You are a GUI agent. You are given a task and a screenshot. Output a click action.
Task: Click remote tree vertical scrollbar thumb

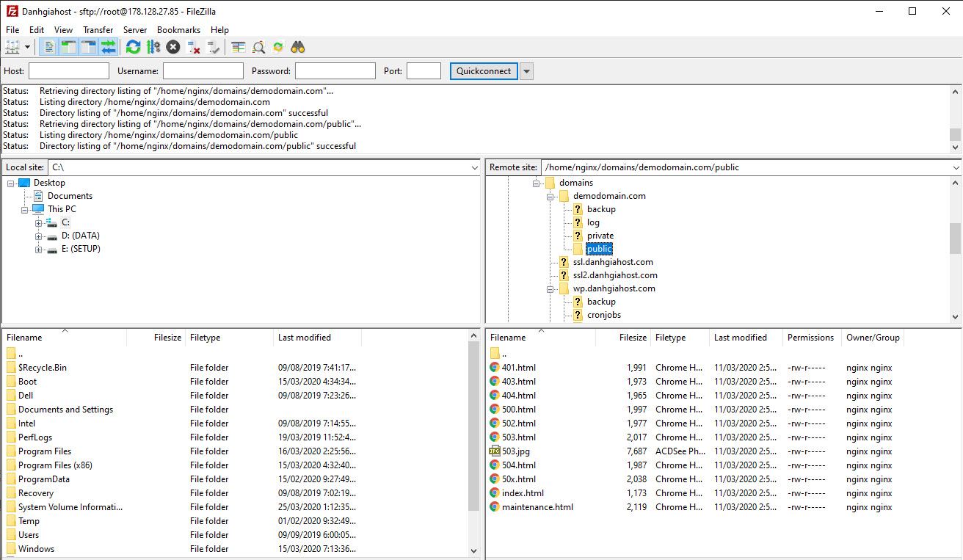(955, 238)
